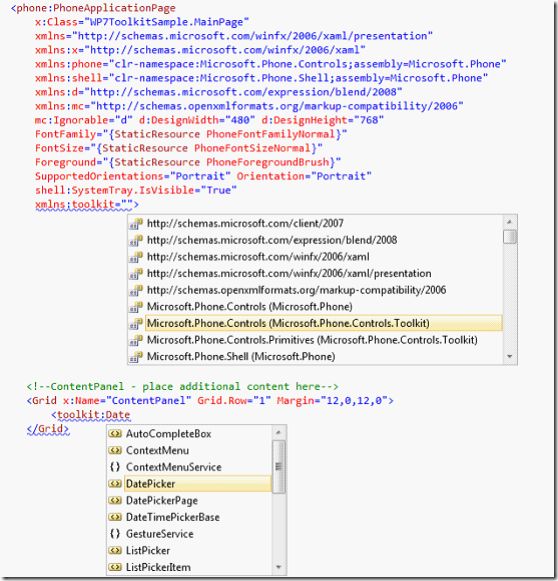This screenshot has width=558, height=581.
Task: Click element list scrollbar down arrow
Action: click(279, 567)
